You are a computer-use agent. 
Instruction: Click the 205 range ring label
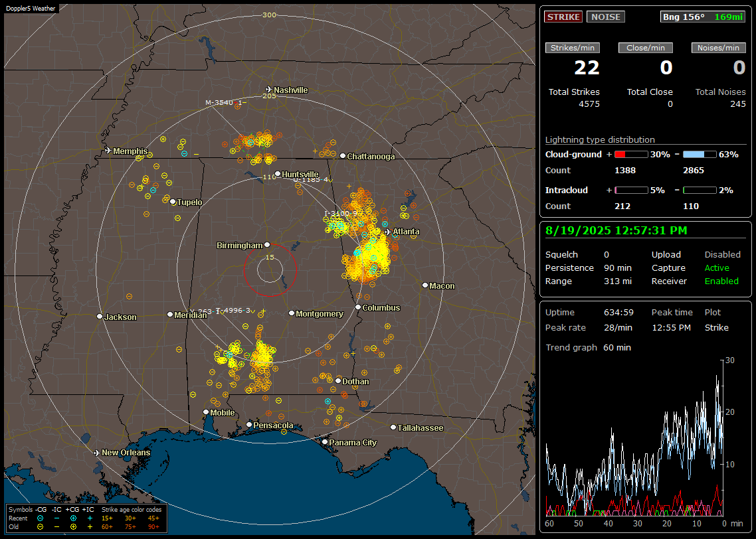270,96
